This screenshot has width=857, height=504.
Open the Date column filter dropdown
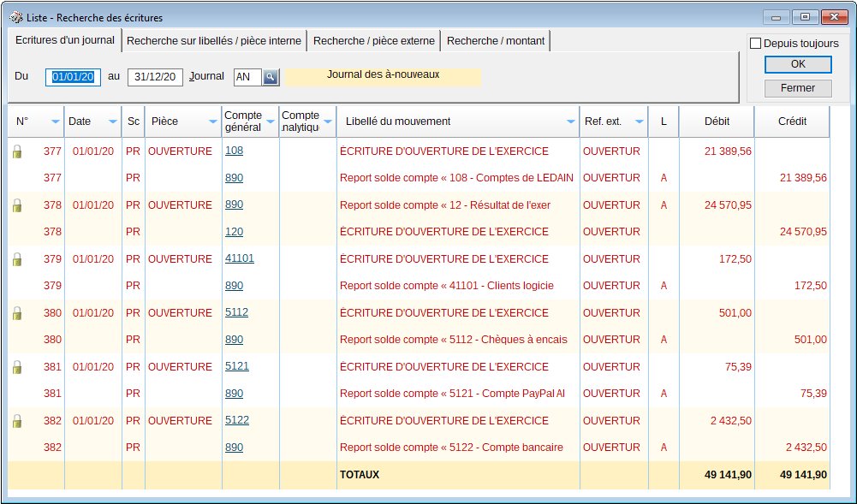[x=113, y=122]
